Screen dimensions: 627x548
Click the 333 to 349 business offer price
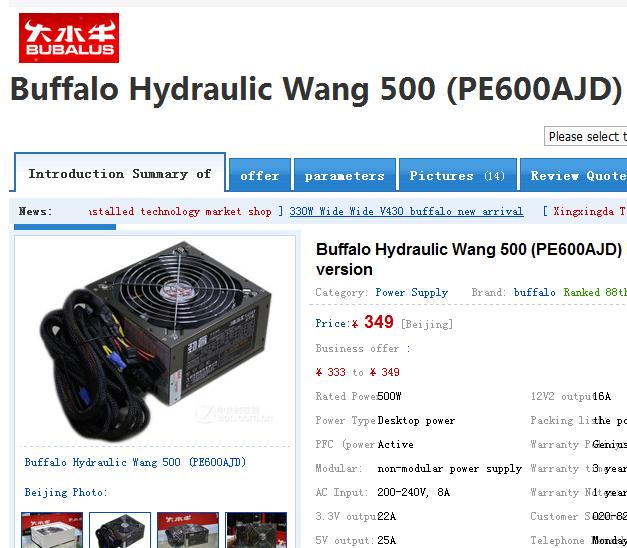pyautogui.click(x=357, y=372)
